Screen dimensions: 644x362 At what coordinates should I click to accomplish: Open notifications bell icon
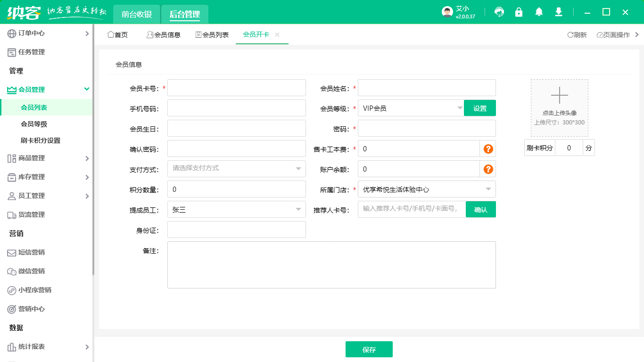pos(539,12)
